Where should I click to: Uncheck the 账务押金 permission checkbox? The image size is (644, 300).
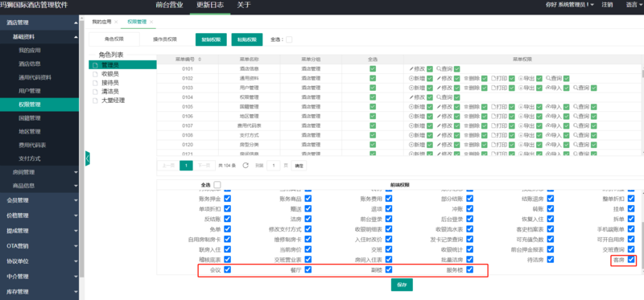[x=227, y=199]
